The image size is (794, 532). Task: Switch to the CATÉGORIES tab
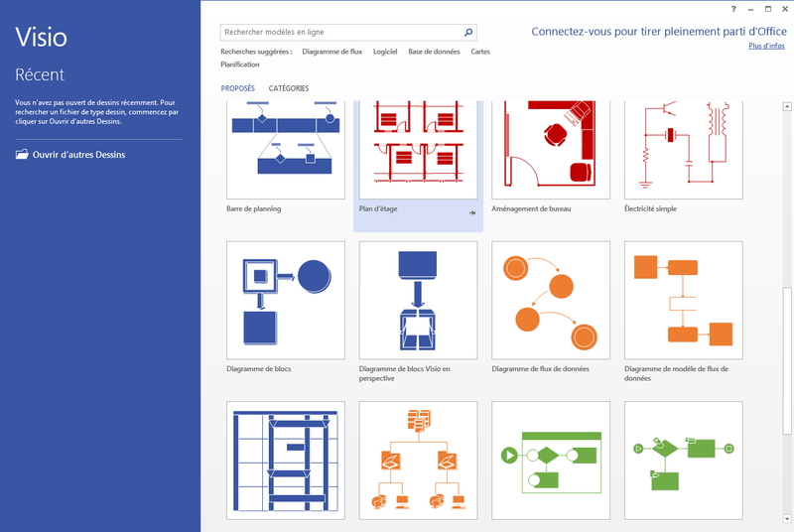coord(289,88)
